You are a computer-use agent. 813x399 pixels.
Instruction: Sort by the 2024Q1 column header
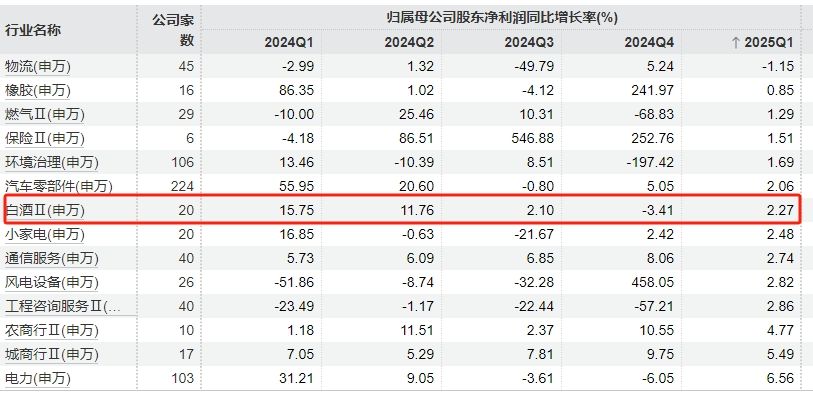tap(289, 43)
